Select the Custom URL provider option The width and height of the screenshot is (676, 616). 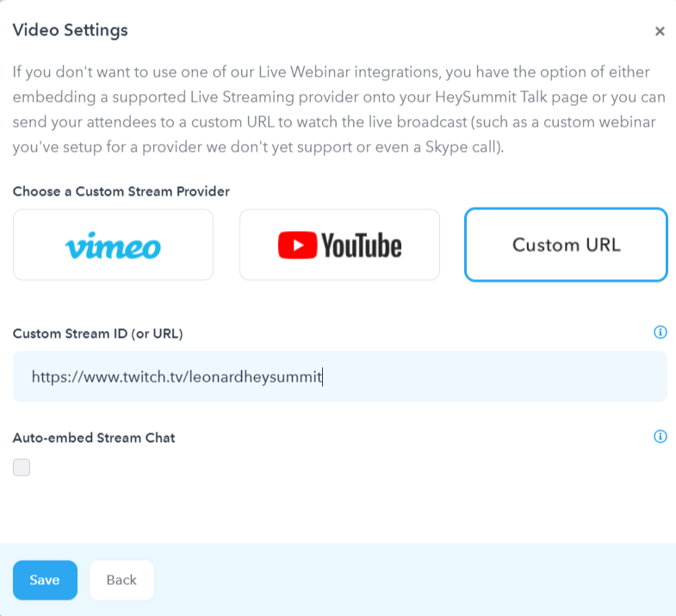pos(566,245)
